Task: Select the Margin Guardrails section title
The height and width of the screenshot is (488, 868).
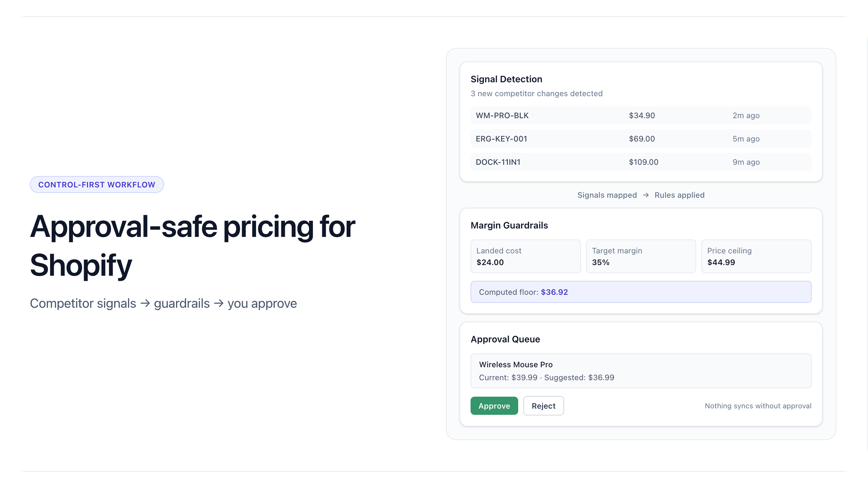Action: pyautogui.click(x=509, y=225)
